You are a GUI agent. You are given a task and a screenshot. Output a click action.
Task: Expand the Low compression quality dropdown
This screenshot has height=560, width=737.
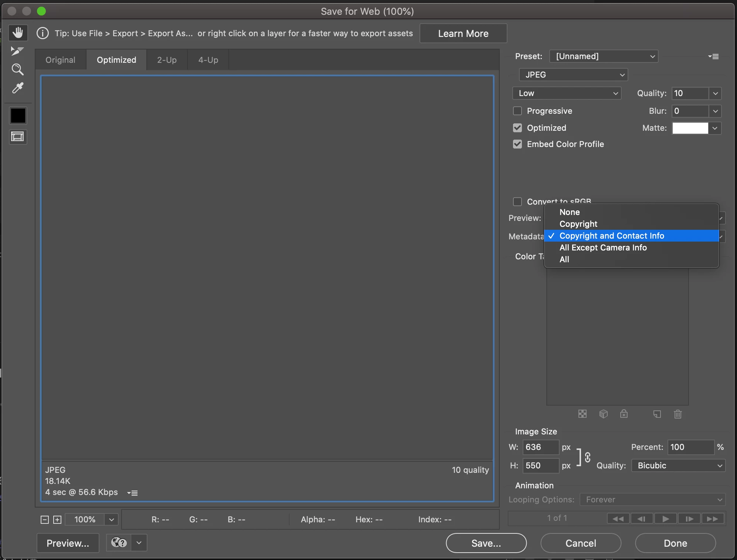click(x=567, y=93)
